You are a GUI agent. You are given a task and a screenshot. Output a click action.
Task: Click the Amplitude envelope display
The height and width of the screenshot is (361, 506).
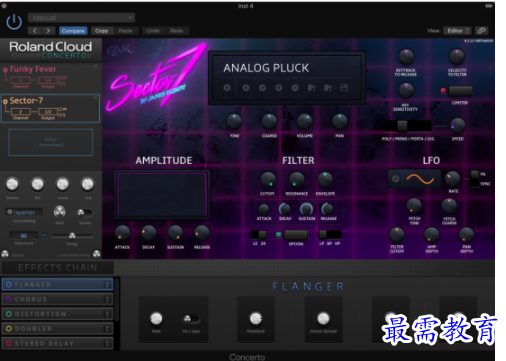point(162,195)
